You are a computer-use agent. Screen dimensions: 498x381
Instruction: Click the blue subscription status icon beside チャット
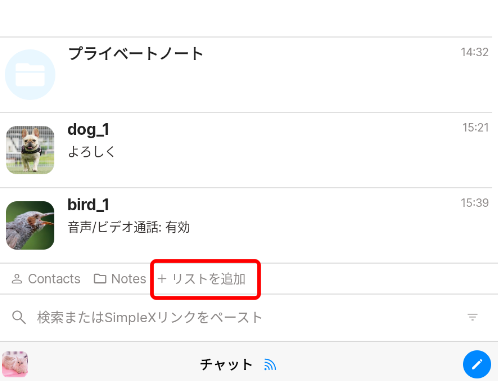coord(270,365)
